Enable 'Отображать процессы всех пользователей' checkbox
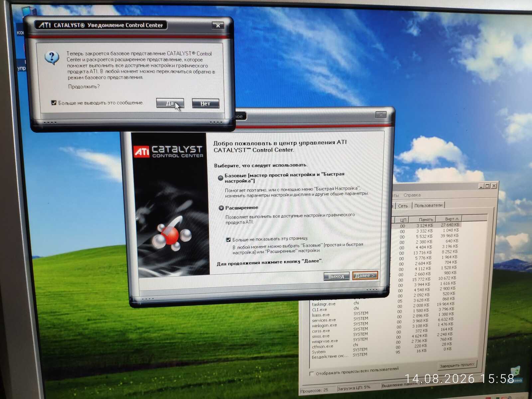 pyautogui.click(x=312, y=374)
